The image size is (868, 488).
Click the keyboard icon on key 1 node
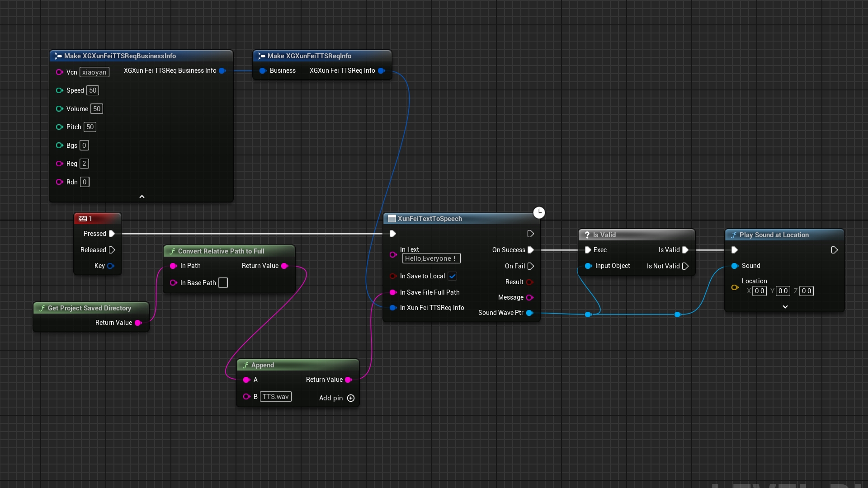click(x=83, y=219)
